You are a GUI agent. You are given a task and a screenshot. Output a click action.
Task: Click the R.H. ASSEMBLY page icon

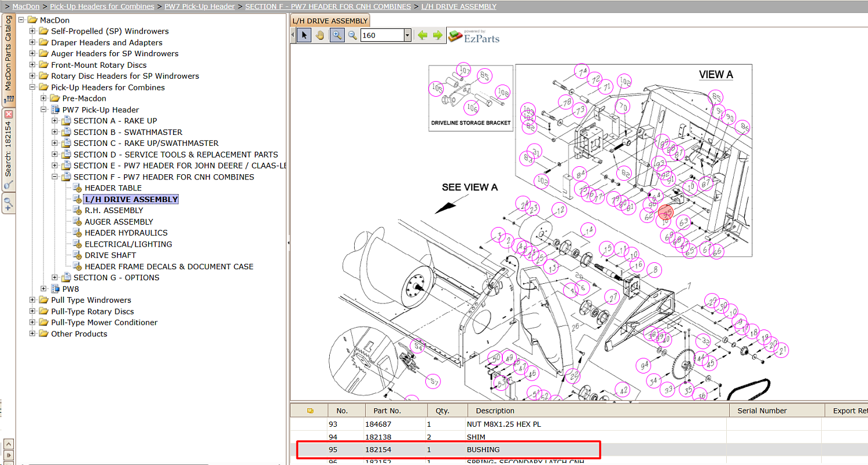(x=78, y=211)
